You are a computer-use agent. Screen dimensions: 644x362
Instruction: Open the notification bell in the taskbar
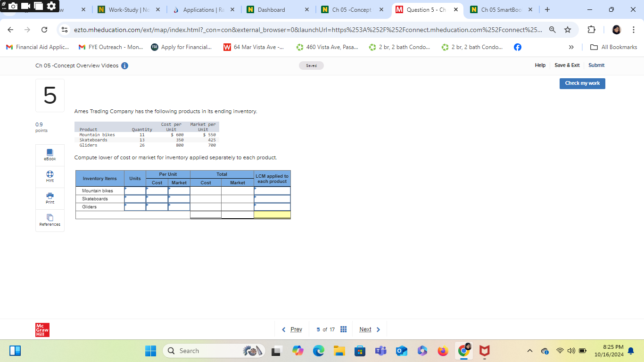coord(631,351)
